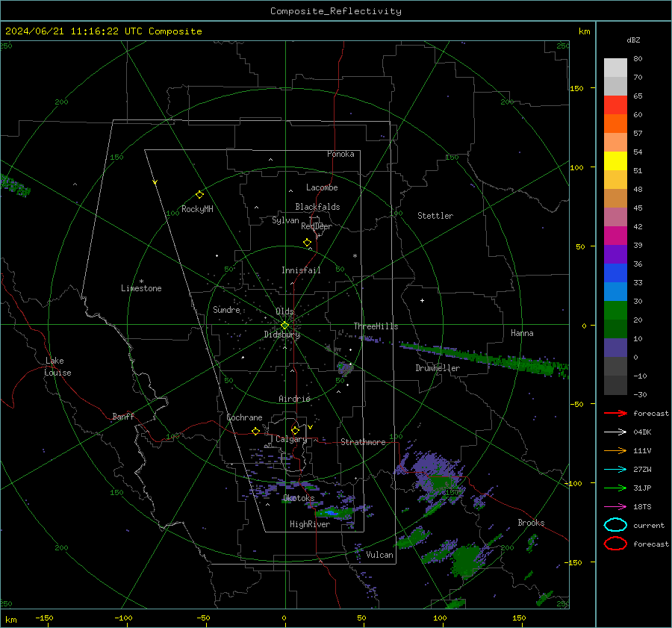The height and width of the screenshot is (628, 672).
Task: Click the green 20 dBZ color swatch
Action: [x=615, y=310]
